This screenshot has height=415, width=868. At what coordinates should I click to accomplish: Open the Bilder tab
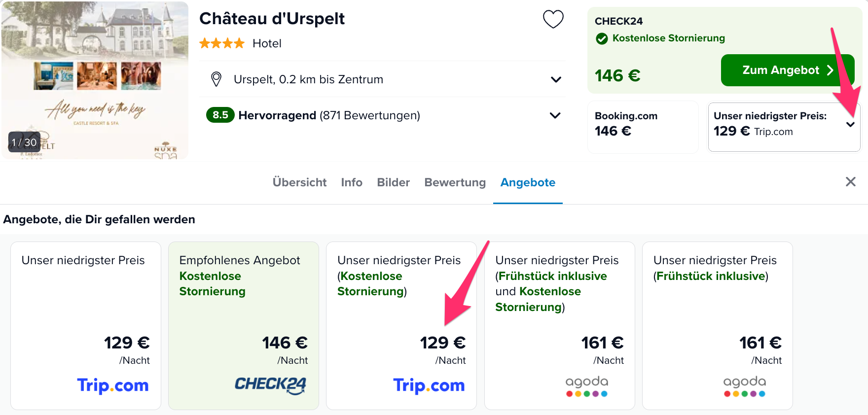pyautogui.click(x=393, y=182)
